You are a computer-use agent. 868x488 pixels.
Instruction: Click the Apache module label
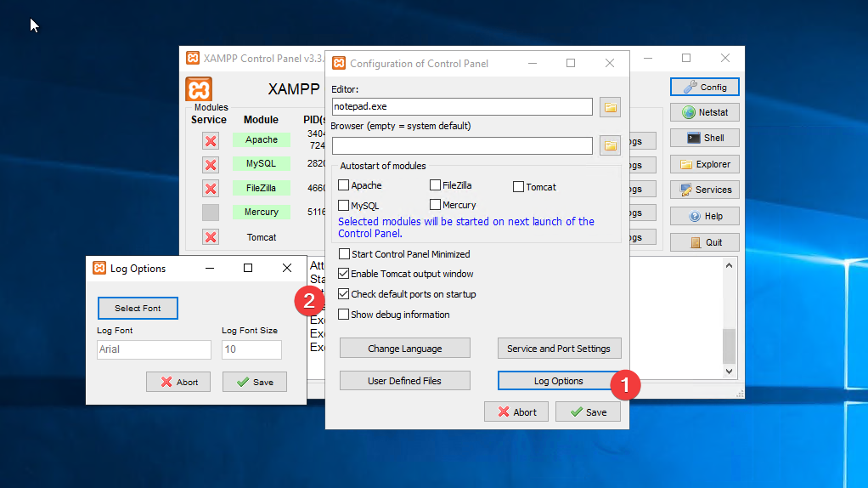(262, 139)
